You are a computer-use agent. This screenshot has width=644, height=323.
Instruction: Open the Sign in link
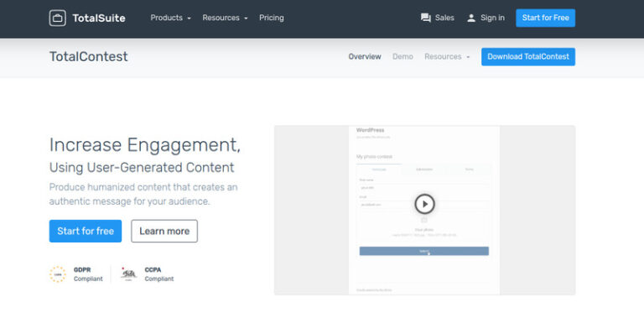pos(492,18)
